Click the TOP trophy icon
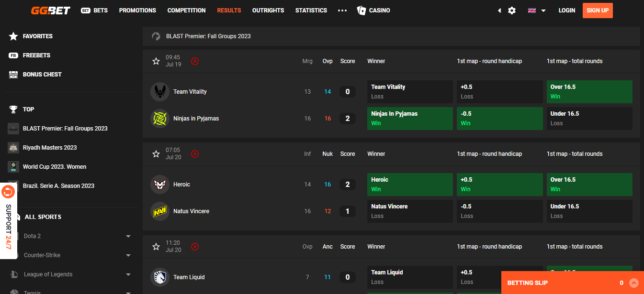This screenshot has width=644, height=294. tap(13, 109)
